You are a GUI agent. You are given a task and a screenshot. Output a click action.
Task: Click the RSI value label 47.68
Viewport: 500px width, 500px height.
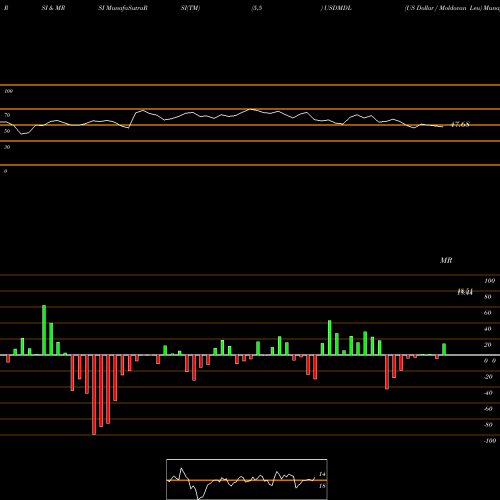pyautogui.click(x=460, y=124)
